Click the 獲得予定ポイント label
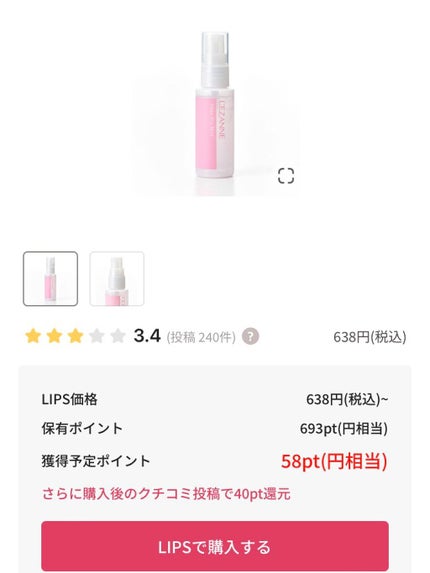430x573 pixels. (96, 461)
